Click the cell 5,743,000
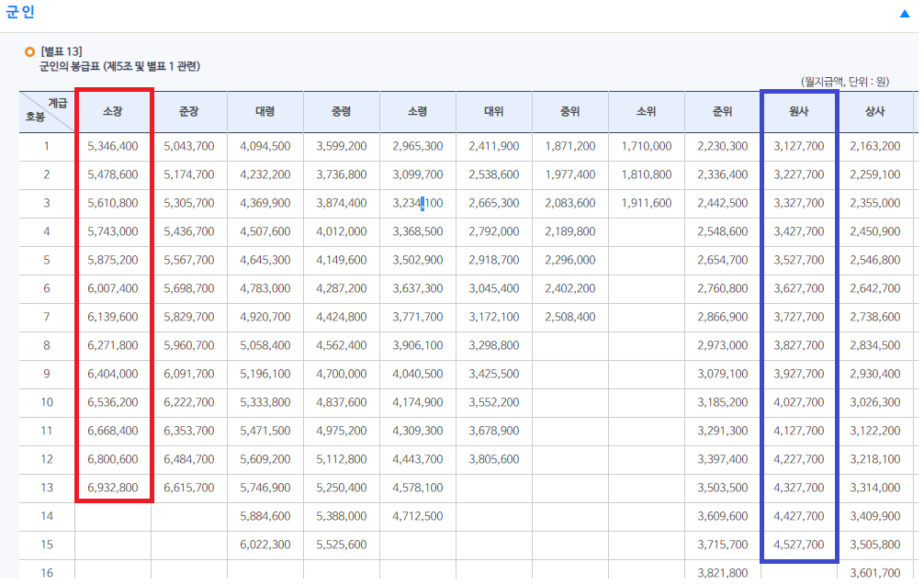 coord(113,231)
